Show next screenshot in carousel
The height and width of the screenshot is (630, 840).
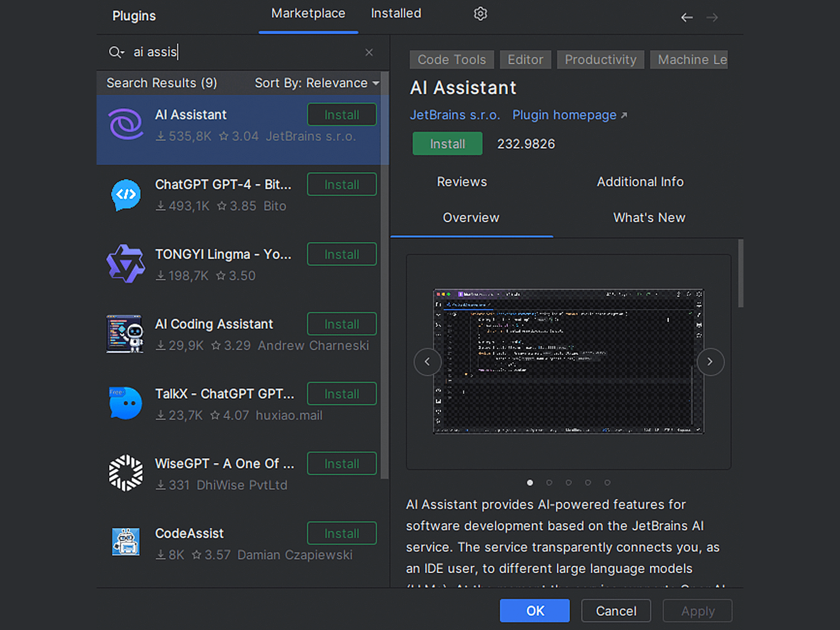pos(710,362)
